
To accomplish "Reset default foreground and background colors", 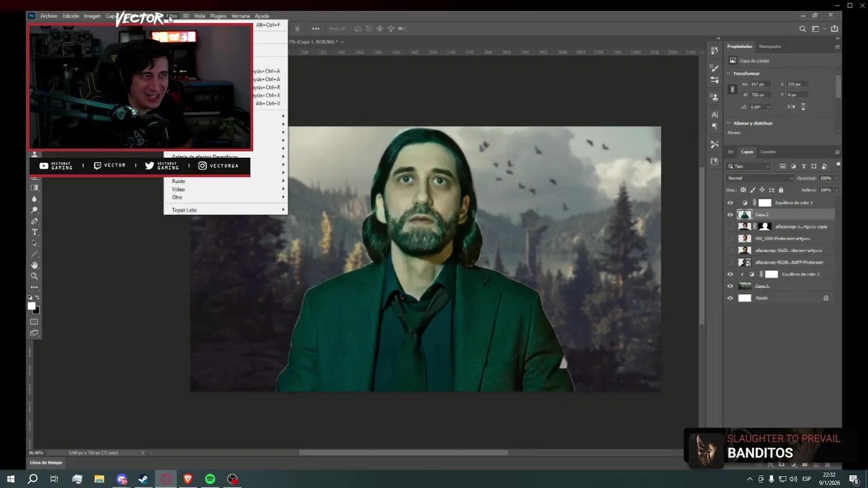I will (30, 297).
